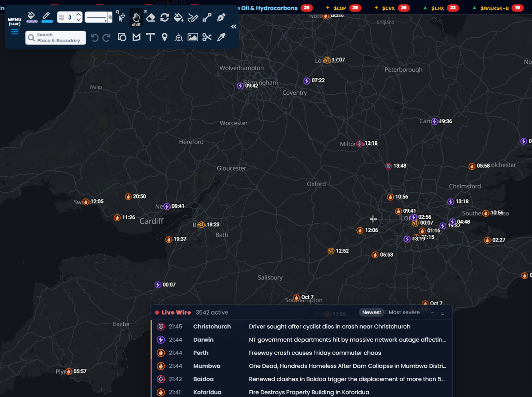Increase the line width stepper value

click(x=78, y=15)
